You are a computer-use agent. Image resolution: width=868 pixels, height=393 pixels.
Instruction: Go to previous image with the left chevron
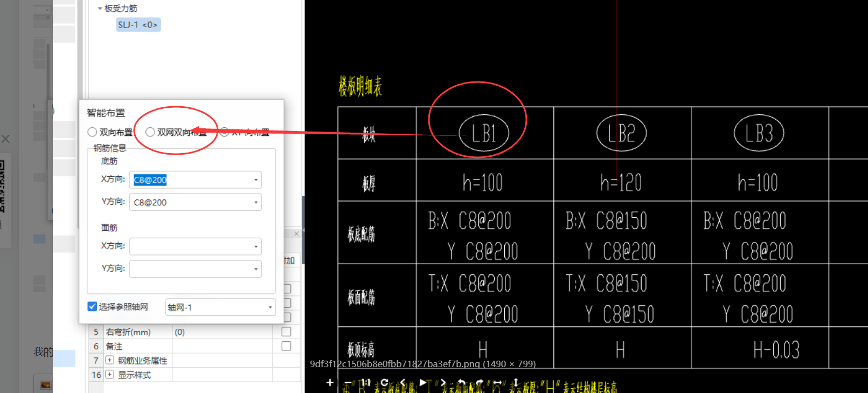click(403, 382)
